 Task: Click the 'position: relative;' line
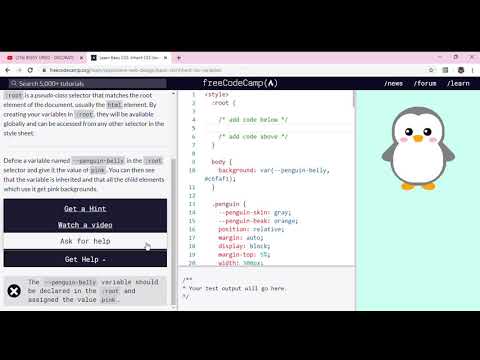pos(251,229)
